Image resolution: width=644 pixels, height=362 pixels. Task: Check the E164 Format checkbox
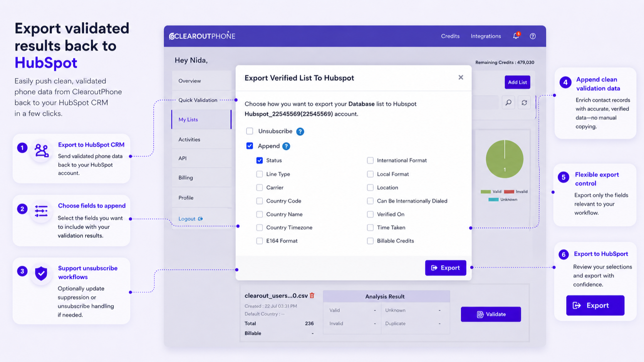click(260, 241)
